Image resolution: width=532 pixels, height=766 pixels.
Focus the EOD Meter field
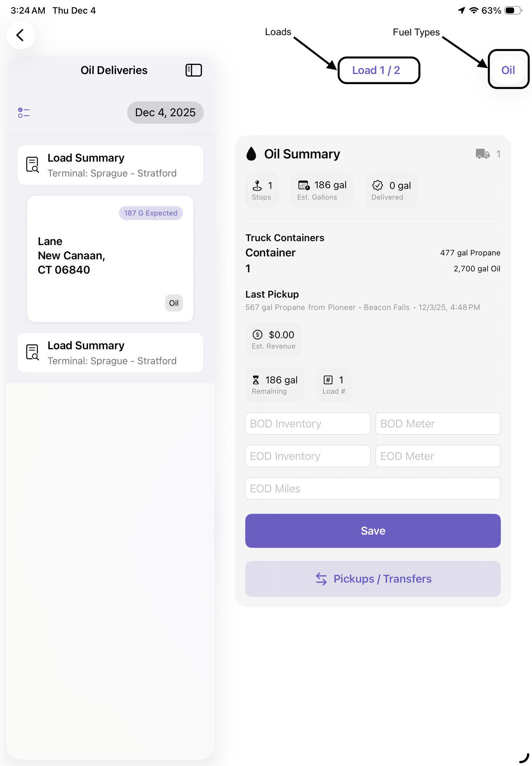point(438,456)
